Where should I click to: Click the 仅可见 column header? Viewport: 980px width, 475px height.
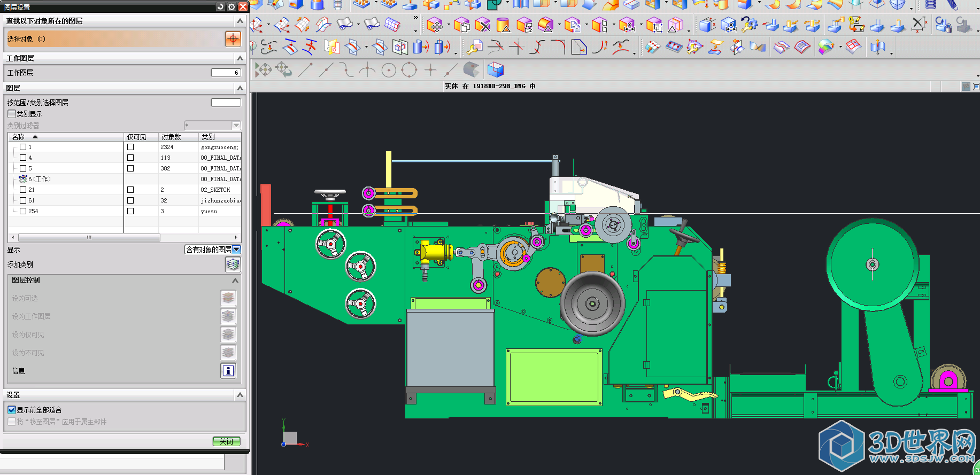pos(141,137)
